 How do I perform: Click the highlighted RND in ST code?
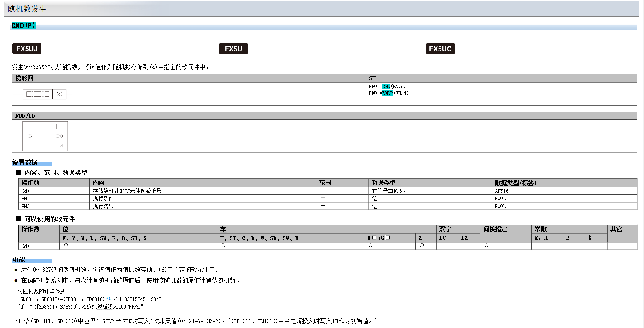click(386, 87)
